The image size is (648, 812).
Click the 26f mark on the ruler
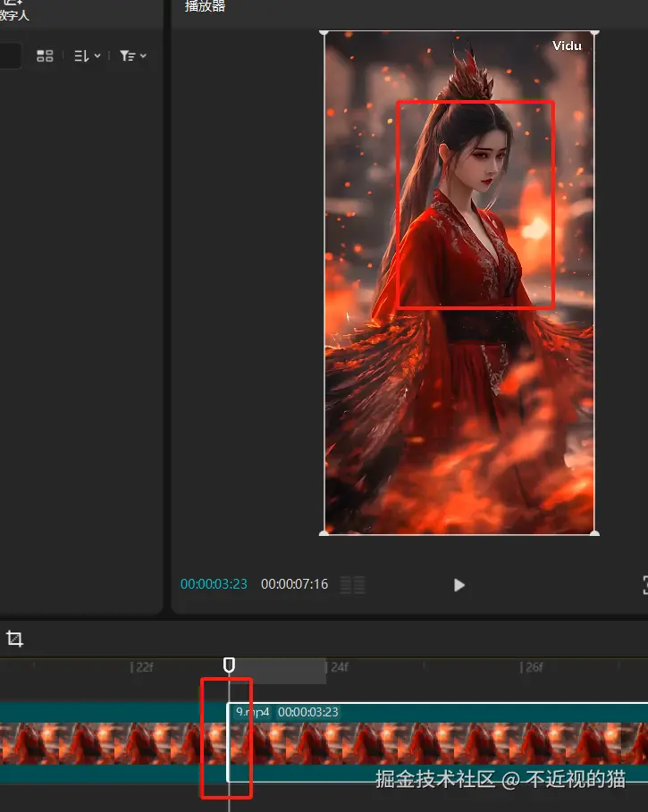(x=532, y=667)
